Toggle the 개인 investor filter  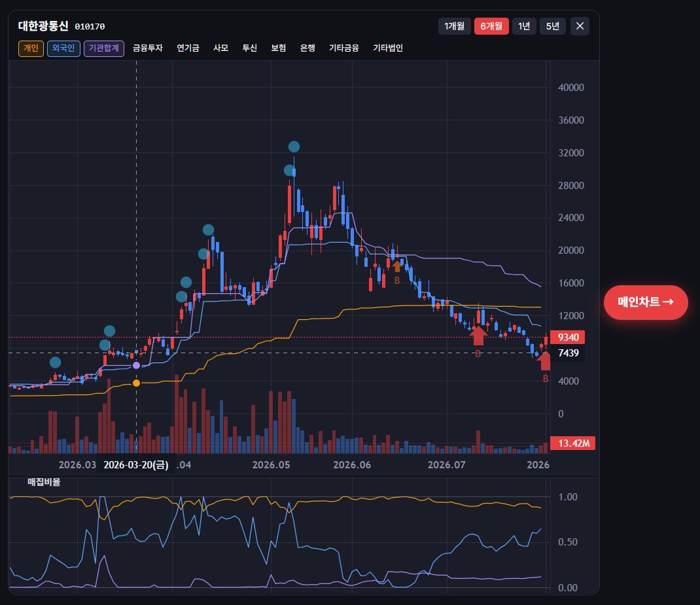pyautogui.click(x=31, y=48)
